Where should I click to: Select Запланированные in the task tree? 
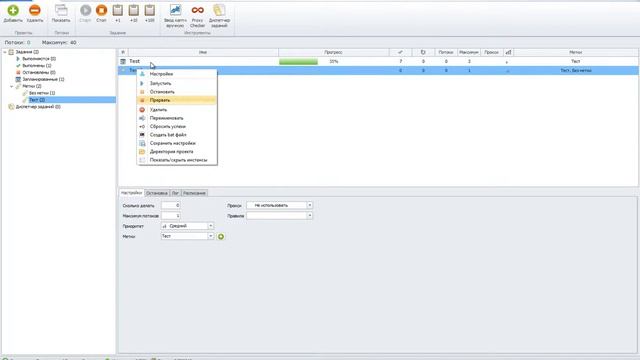43,79
